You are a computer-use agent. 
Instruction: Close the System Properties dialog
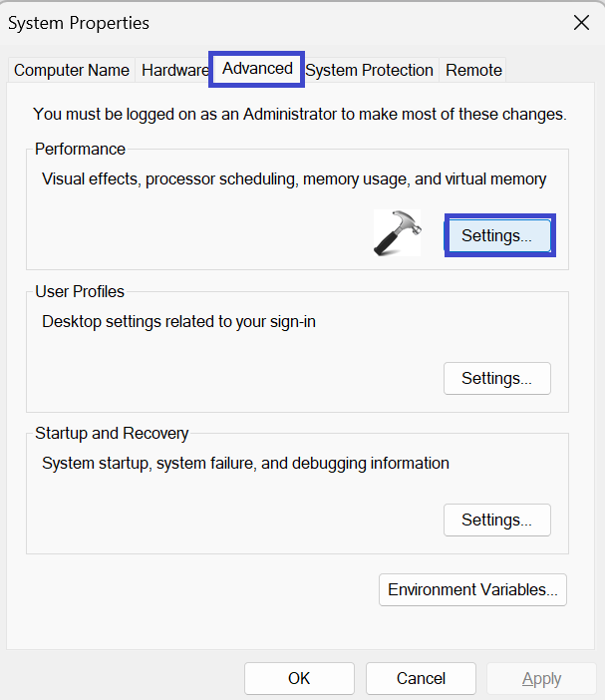click(581, 22)
